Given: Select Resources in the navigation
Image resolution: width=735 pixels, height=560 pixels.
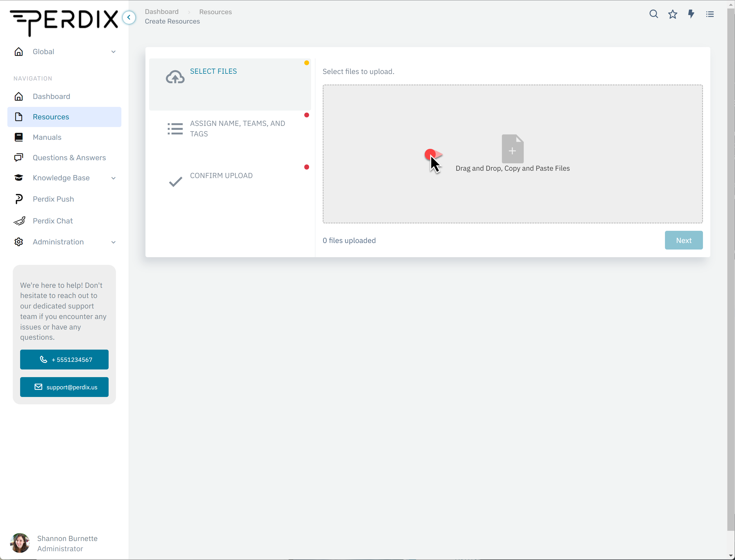Looking at the screenshot, I should pyautogui.click(x=64, y=117).
